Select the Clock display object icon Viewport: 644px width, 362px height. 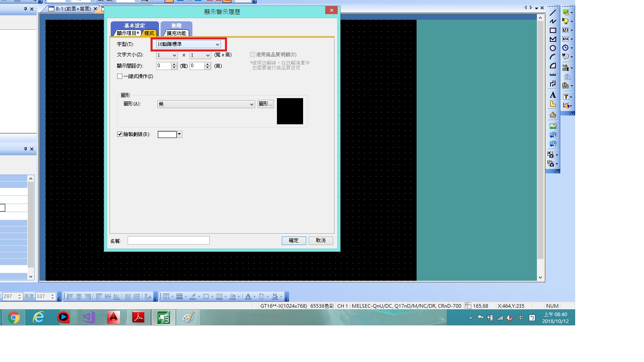pyautogui.click(x=565, y=48)
